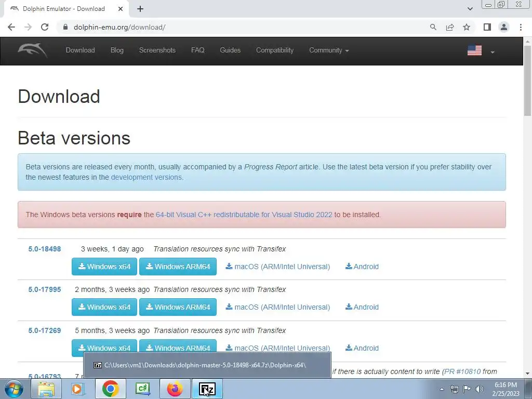Show hidden tray icons arrow
This screenshot has width=532, height=399.
pos(442,389)
